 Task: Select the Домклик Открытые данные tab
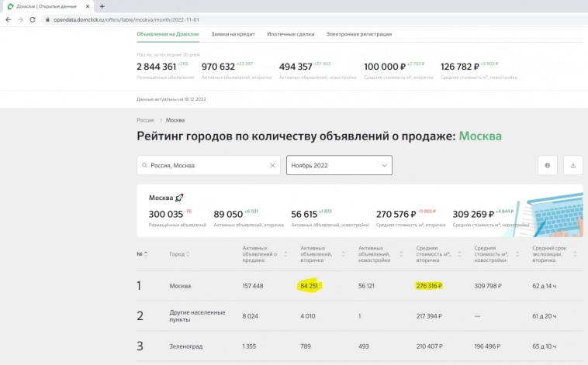click(x=47, y=6)
